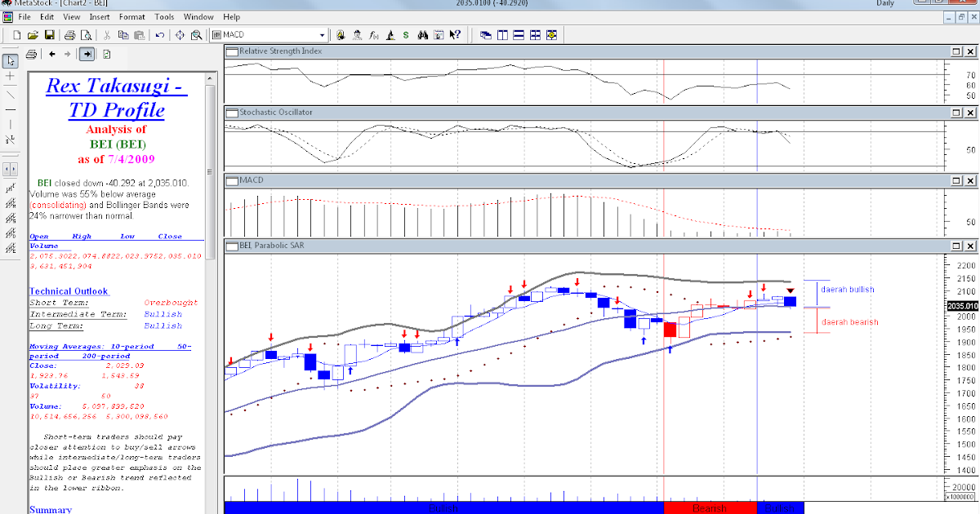Open the File menu
Viewport: 980px width, 514px height.
pos(24,16)
